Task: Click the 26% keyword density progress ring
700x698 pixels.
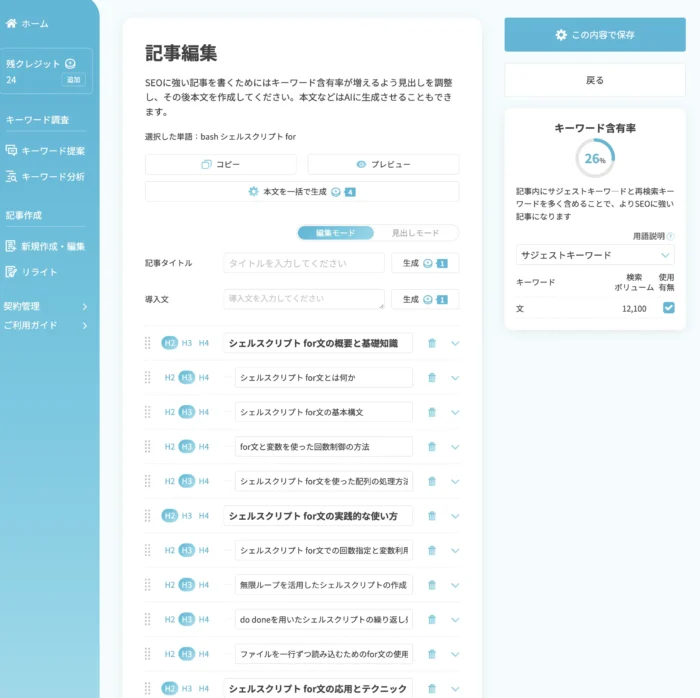Action: tap(595, 159)
